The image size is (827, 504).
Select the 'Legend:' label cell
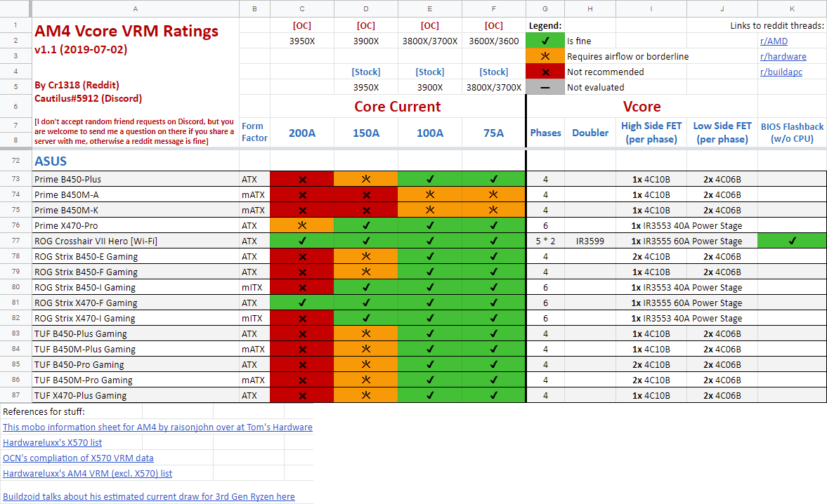tap(545, 25)
